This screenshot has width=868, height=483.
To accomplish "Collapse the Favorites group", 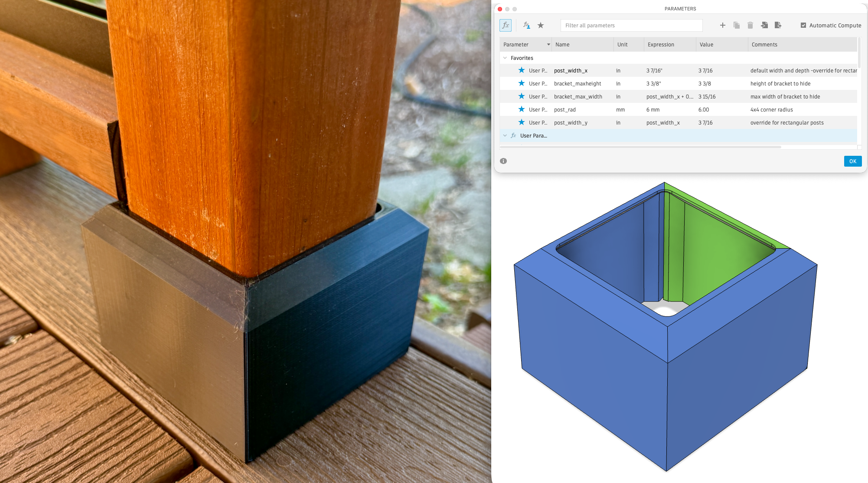I will point(505,58).
